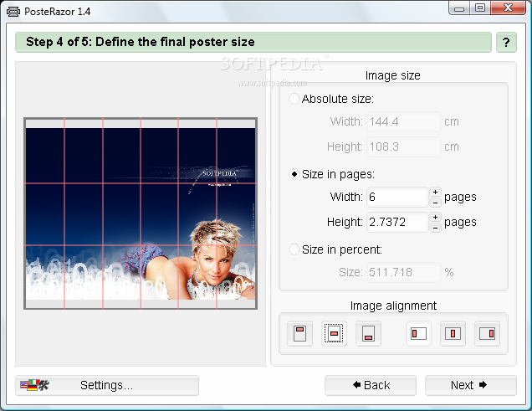This screenshot has width=532, height=411.
Task: Align image to vertical center
Action: [334, 334]
